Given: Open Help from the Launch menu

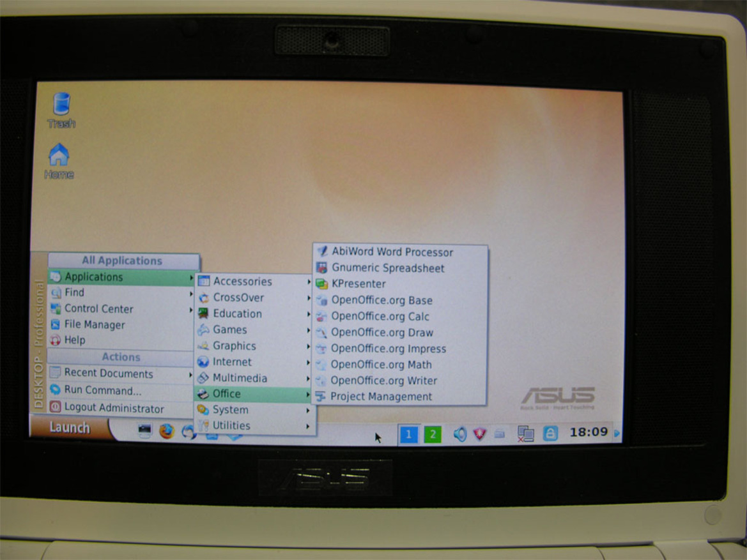Looking at the screenshot, I should [121, 340].
